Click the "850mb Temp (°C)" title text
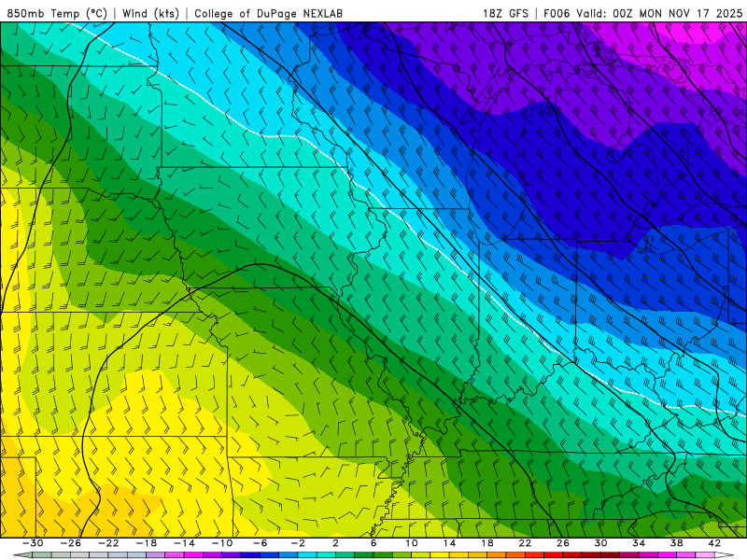 click(57, 13)
